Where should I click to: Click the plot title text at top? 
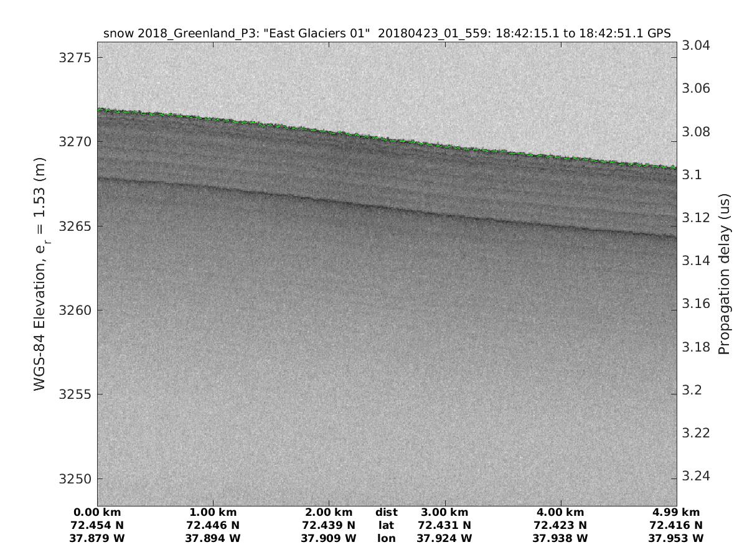click(x=387, y=34)
